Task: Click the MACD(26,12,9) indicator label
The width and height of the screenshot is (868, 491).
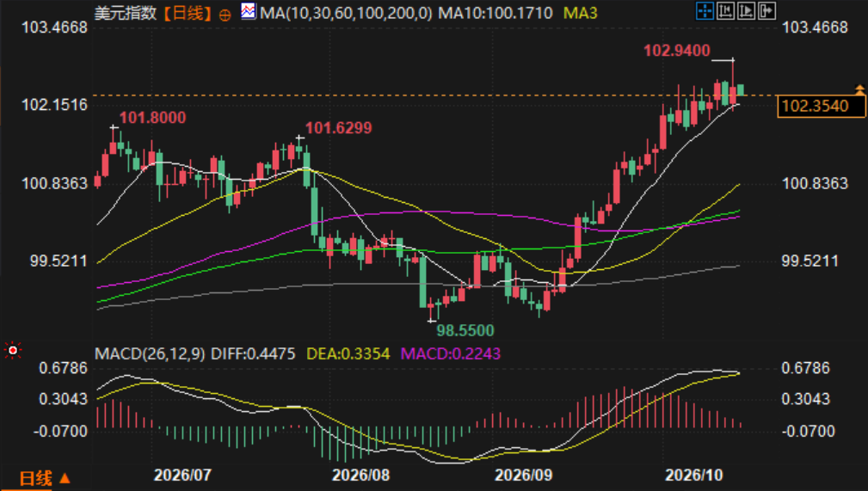Action: point(150,353)
